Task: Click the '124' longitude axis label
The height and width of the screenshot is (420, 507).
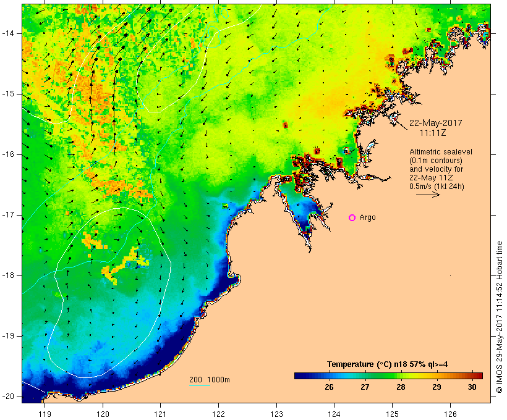Action: pos(334,414)
